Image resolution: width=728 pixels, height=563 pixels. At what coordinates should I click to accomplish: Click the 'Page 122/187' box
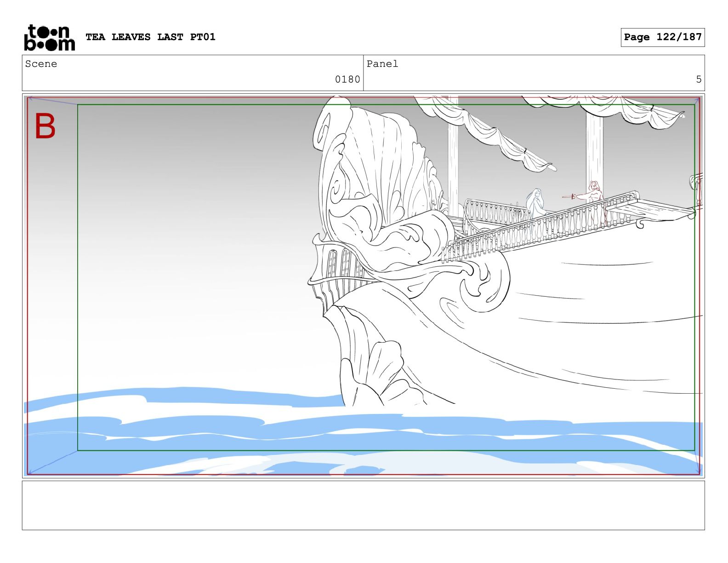[663, 37]
